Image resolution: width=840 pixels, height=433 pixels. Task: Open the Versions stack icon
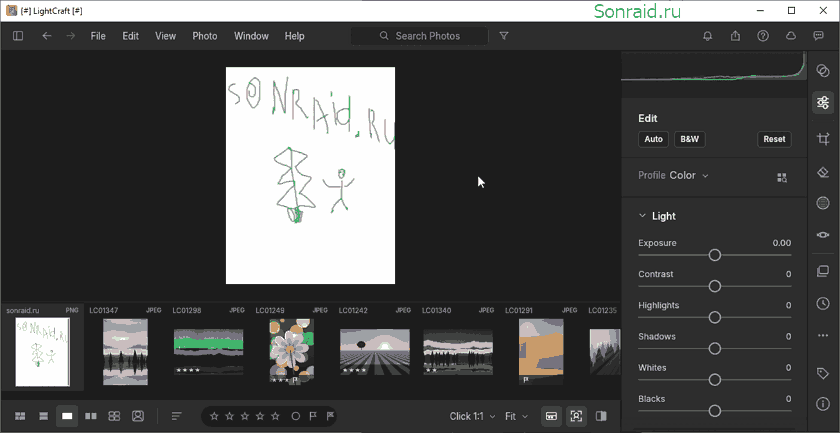(823, 272)
